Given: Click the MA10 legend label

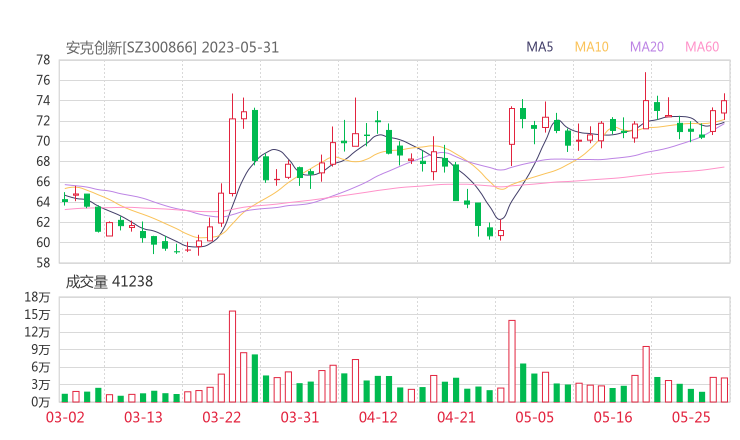Looking at the screenshot, I should [591, 47].
